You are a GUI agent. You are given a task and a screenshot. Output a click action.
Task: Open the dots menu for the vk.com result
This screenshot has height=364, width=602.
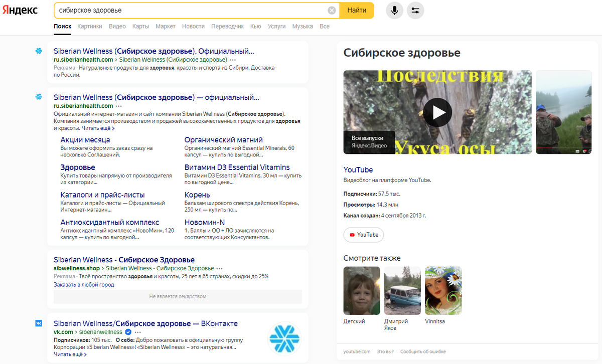point(138,332)
